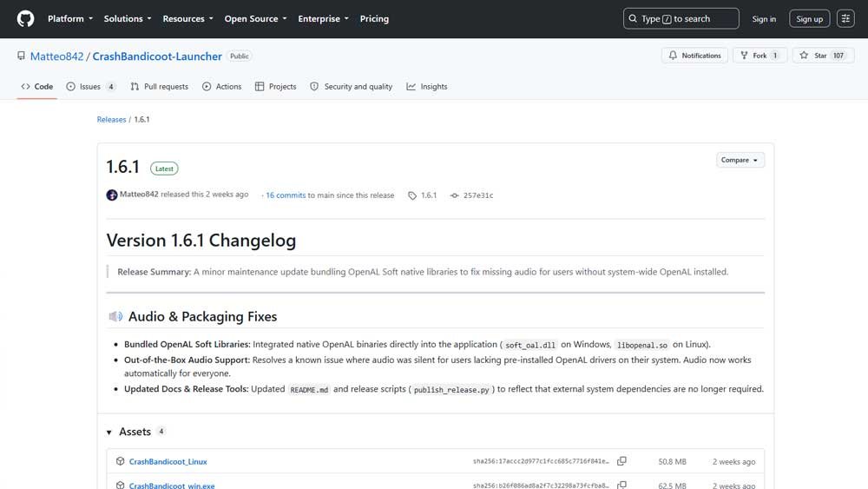Switch to the Insights tab
The image size is (868, 489).
pyautogui.click(x=427, y=86)
